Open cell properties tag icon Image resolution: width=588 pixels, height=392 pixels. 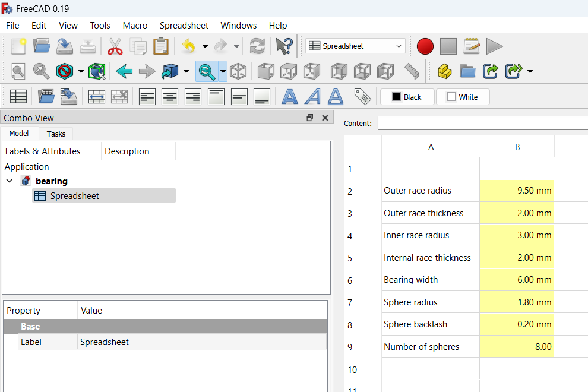click(x=363, y=97)
